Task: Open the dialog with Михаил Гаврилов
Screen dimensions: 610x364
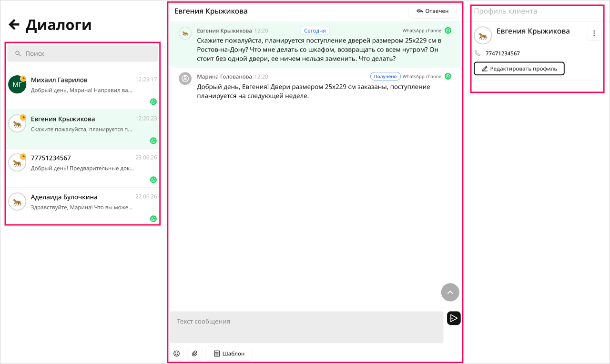Action: [82, 91]
